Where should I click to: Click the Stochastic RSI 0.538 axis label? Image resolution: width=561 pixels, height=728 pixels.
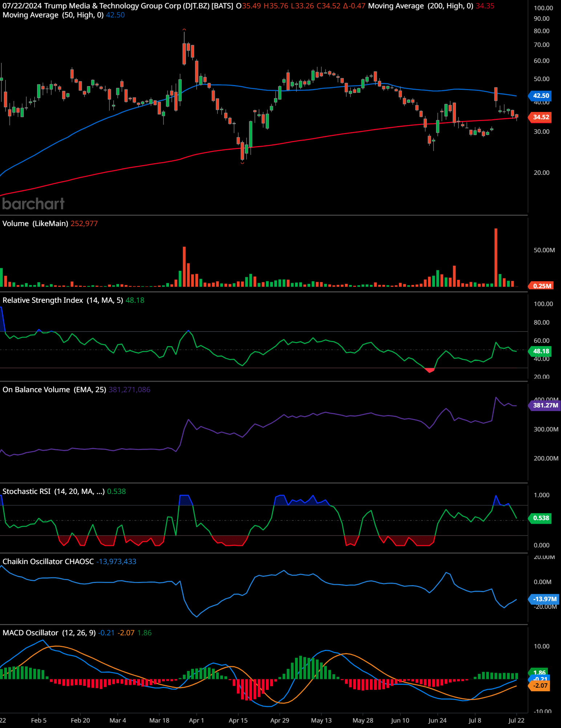tap(540, 518)
